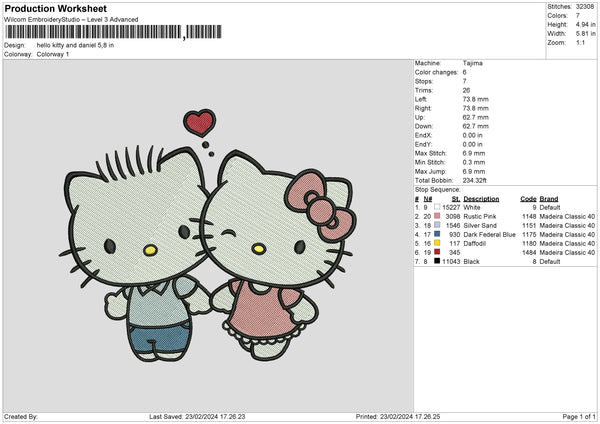Click the Rustic Pink color swatch
This screenshot has width=600, height=424.
pyautogui.click(x=437, y=216)
